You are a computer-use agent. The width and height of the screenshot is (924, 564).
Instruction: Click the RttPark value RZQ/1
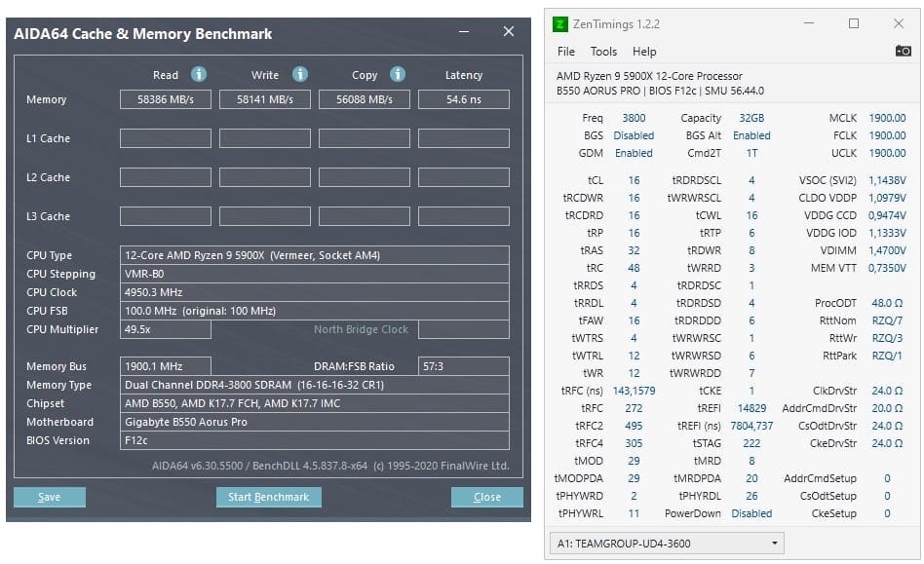pos(887,356)
